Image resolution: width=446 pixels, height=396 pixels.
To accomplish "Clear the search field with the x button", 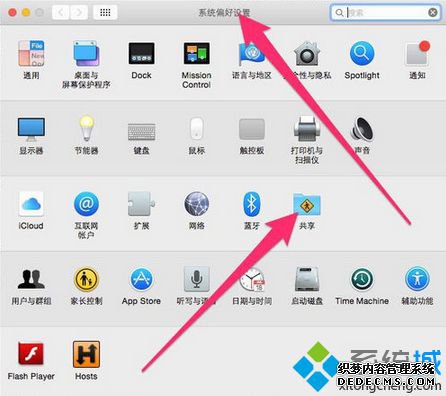I will tap(432, 13).
